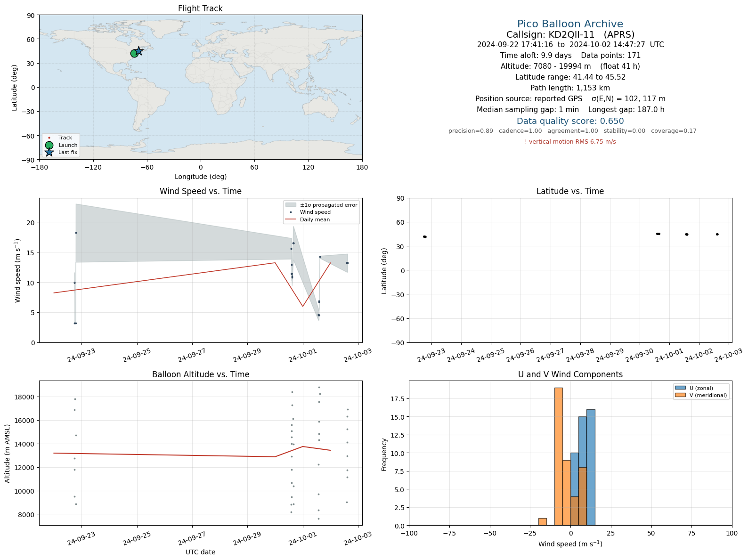This screenshot has width=748, height=560.
Task: Click the "24-10-02" date tick label
Action: point(699,355)
